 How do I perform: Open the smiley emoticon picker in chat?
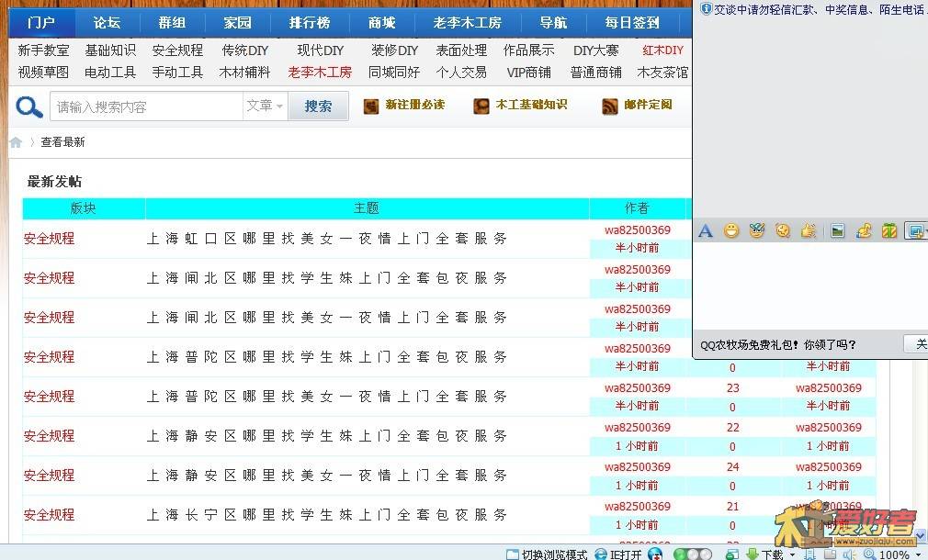pos(731,231)
